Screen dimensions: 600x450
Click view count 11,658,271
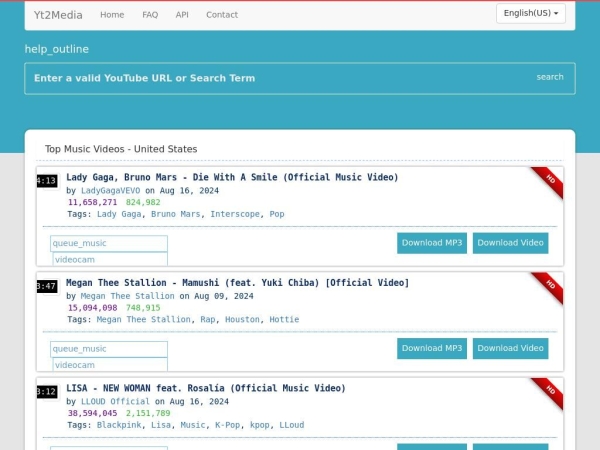pyautogui.click(x=93, y=202)
